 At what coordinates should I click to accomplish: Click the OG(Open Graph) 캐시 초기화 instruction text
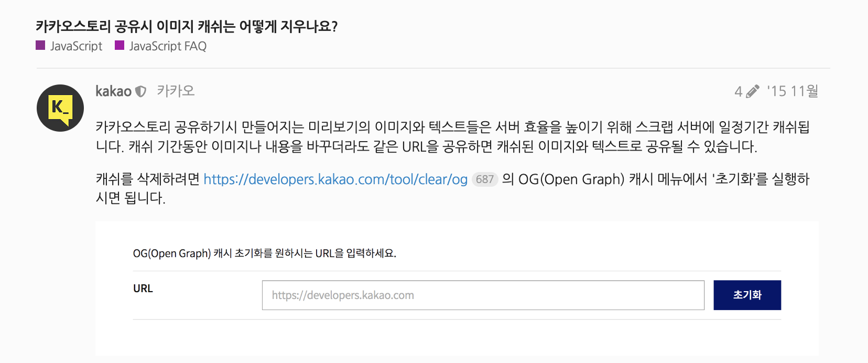pos(265,253)
